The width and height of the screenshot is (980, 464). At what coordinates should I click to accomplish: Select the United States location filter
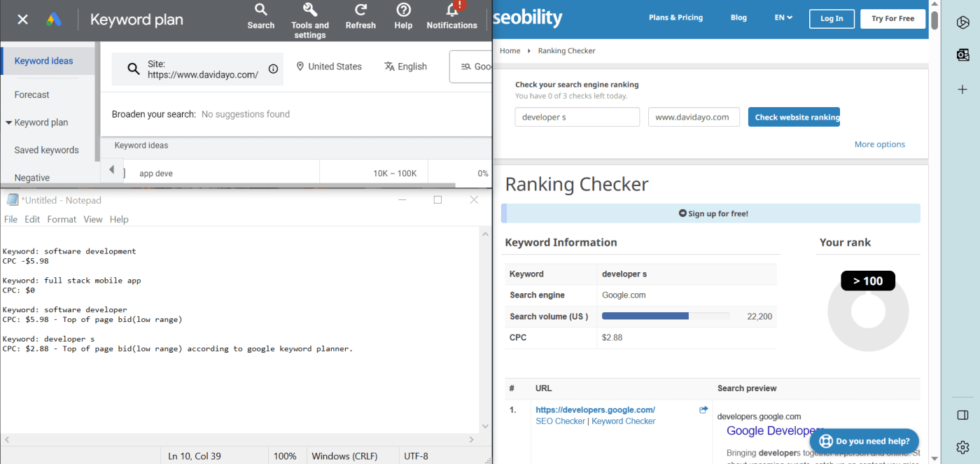329,66
